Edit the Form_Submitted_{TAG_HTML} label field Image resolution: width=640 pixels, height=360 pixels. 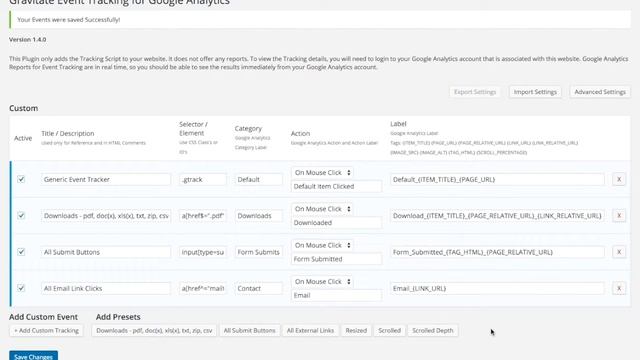(x=497, y=252)
